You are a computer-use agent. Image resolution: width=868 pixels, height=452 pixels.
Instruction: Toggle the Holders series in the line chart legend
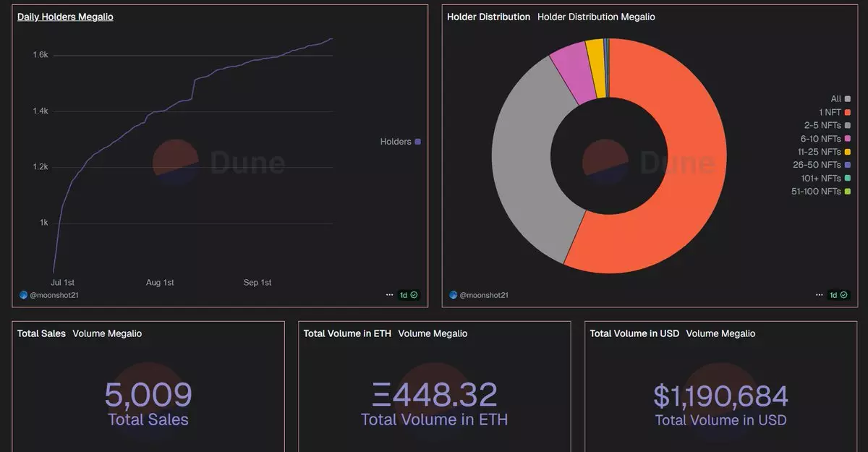pos(400,142)
